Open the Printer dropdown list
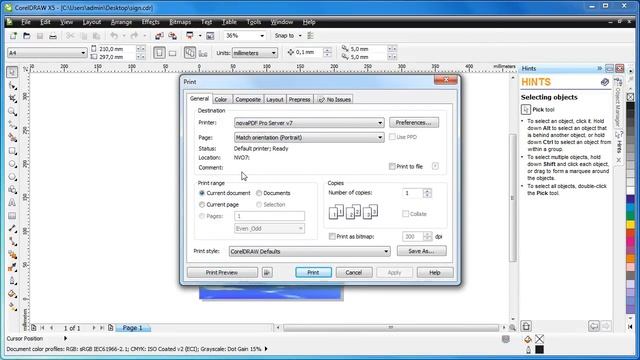The height and width of the screenshot is (360, 640). point(309,123)
